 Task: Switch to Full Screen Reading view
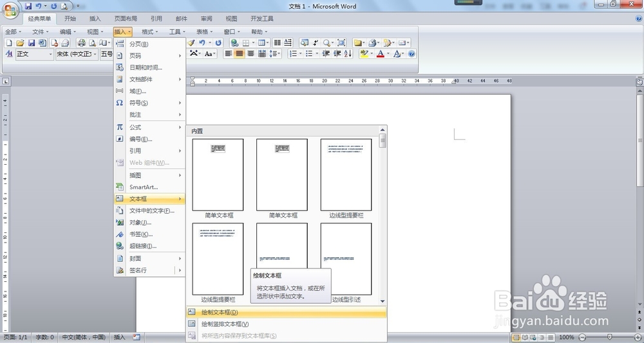pos(525,337)
